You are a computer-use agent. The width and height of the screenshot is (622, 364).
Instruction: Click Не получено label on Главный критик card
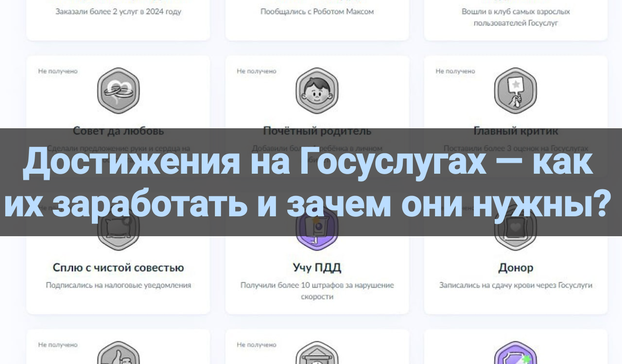coord(455,71)
